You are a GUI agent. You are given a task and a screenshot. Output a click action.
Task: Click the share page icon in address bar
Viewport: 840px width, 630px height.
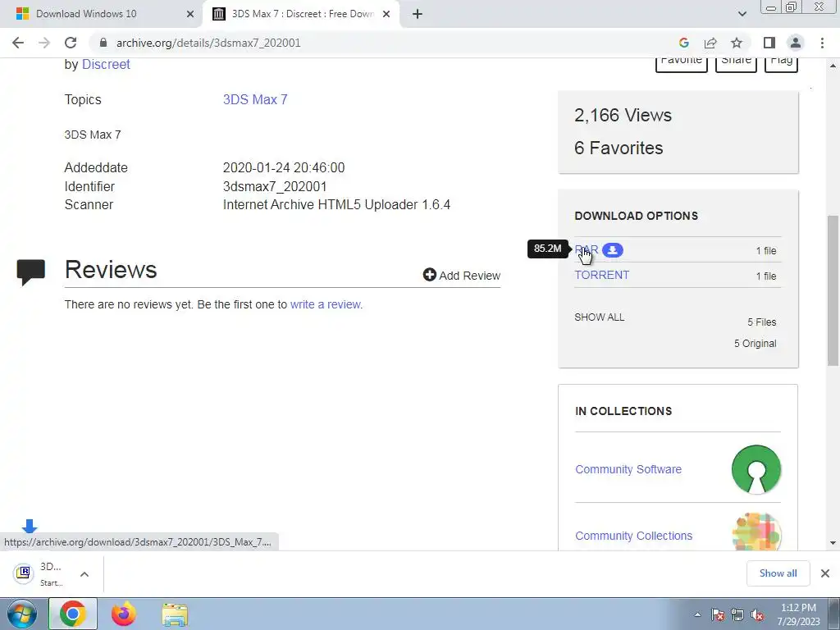710,43
